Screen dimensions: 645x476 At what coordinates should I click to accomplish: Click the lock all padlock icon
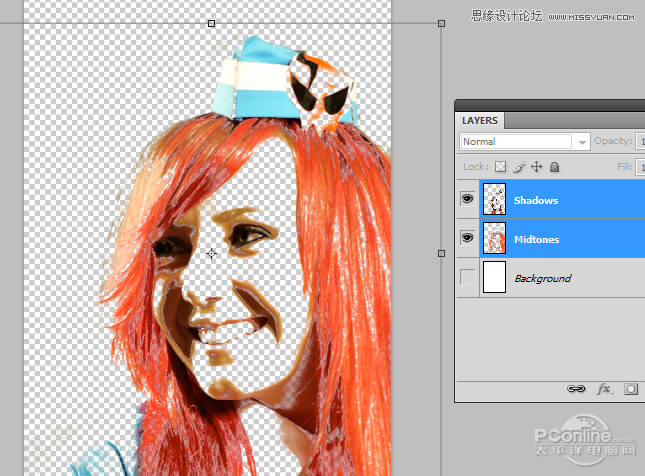554,167
